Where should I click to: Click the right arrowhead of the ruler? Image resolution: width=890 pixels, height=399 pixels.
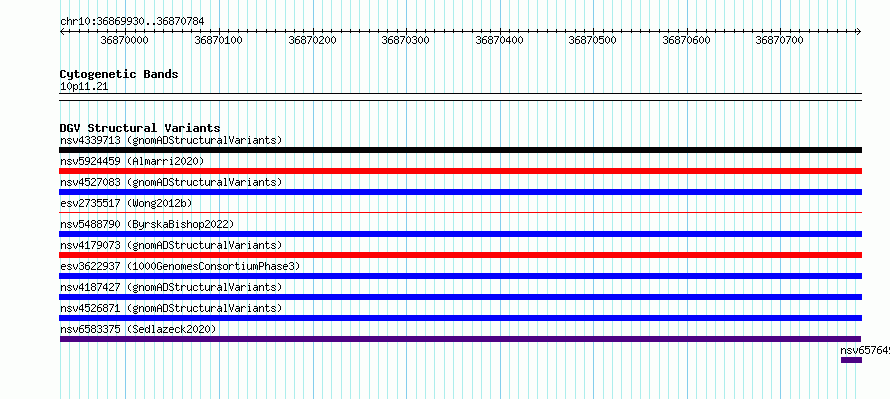[x=859, y=31]
